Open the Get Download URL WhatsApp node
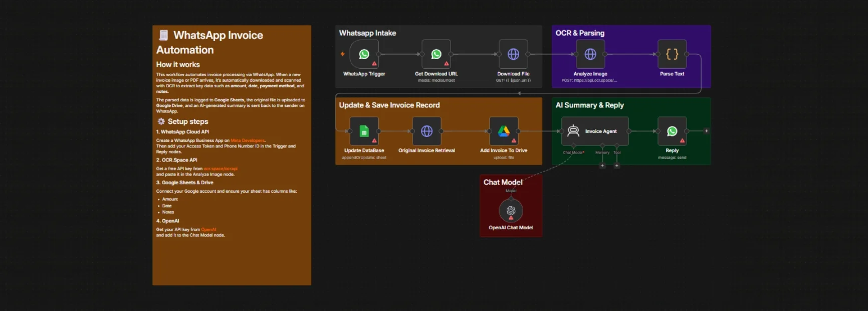Image resolution: width=868 pixels, height=311 pixels. point(436,54)
